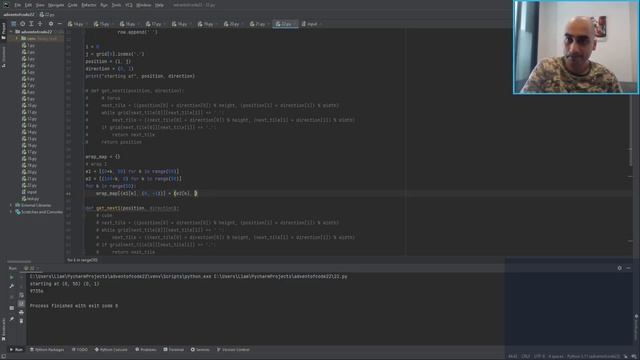Clear all console output with trash icon
Viewport: 640px width, 360px height.
point(21,321)
